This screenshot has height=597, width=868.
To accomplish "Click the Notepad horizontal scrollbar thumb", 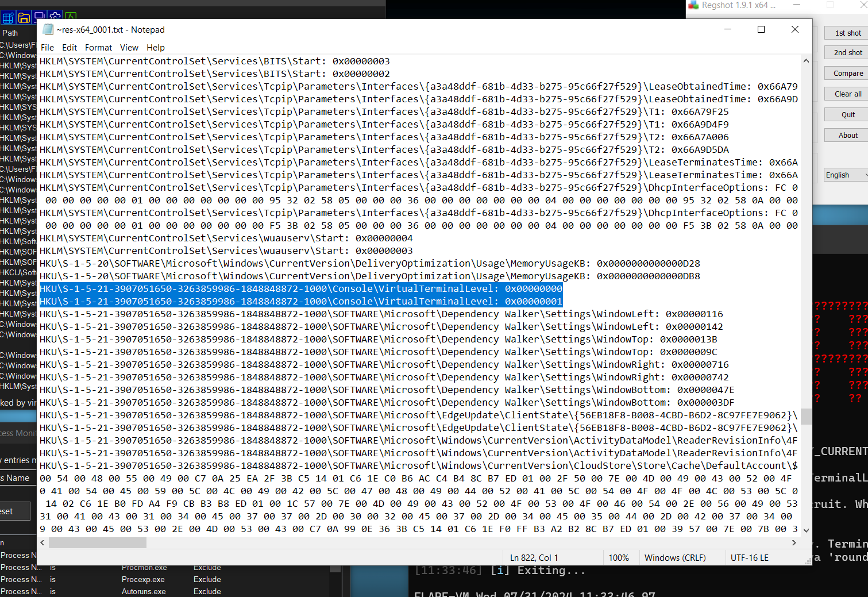I will coord(98,542).
